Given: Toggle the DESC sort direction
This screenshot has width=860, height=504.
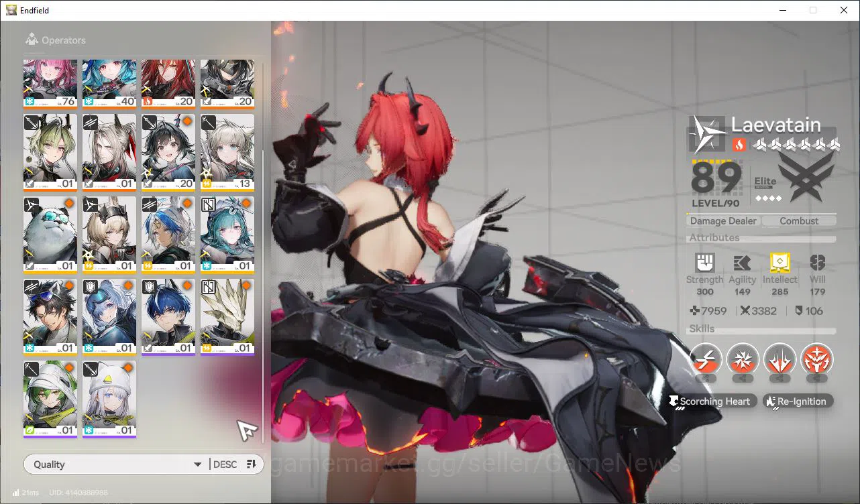Looking at the screenshot, I should pyautogui.click(x=225, y=464).
